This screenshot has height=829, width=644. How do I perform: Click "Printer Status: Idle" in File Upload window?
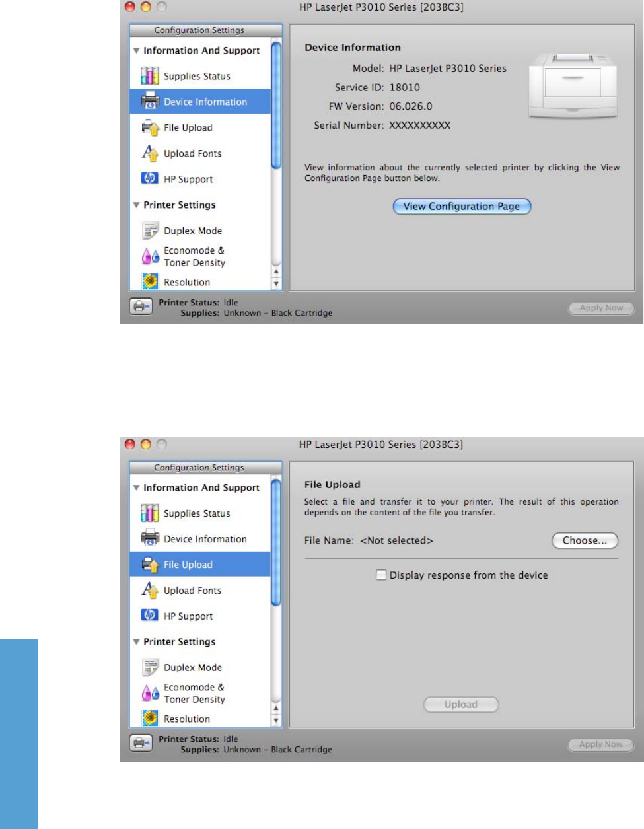[x=198, y=739]
